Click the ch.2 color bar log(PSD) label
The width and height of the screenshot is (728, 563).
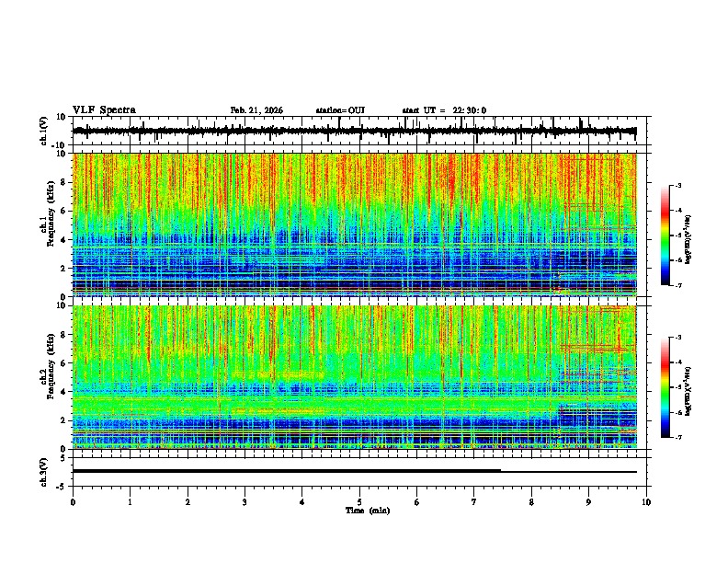[x=688, y=391]
